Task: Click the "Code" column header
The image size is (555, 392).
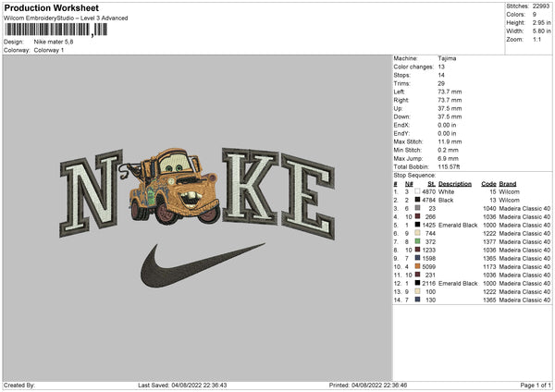Action: click(x=488, y=184)
